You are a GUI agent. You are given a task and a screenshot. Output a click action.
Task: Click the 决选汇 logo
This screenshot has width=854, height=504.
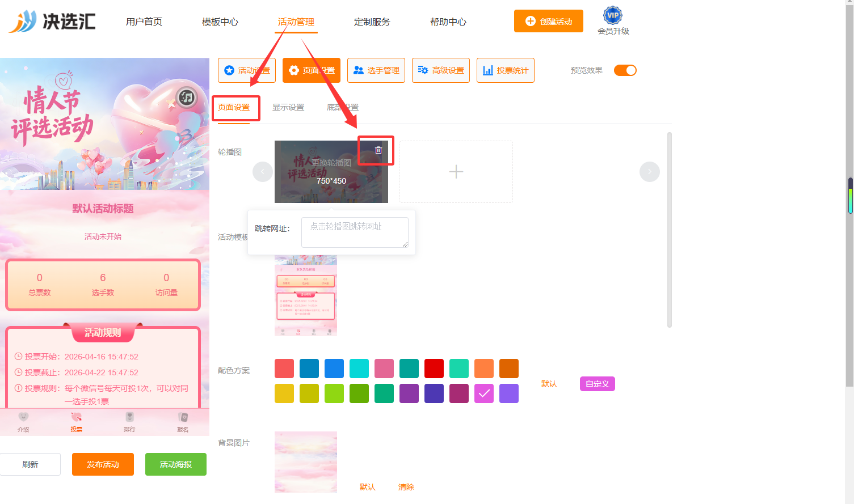click(52, 22)
